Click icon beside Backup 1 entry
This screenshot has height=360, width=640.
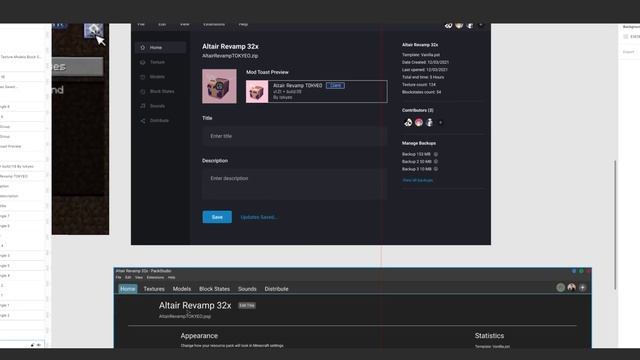(436, 154)
